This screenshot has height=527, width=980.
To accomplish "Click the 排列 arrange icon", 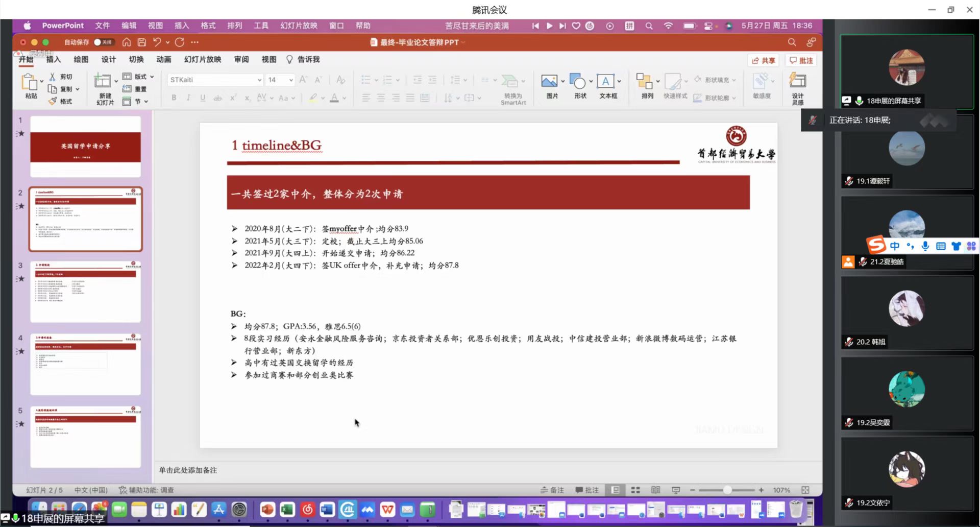I will click(644, 81).
